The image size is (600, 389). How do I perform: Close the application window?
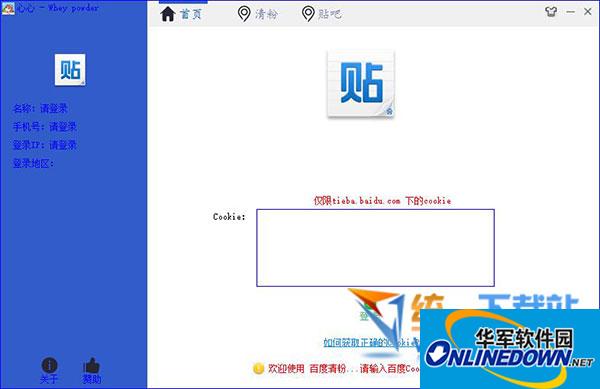[x=588, y=12]
